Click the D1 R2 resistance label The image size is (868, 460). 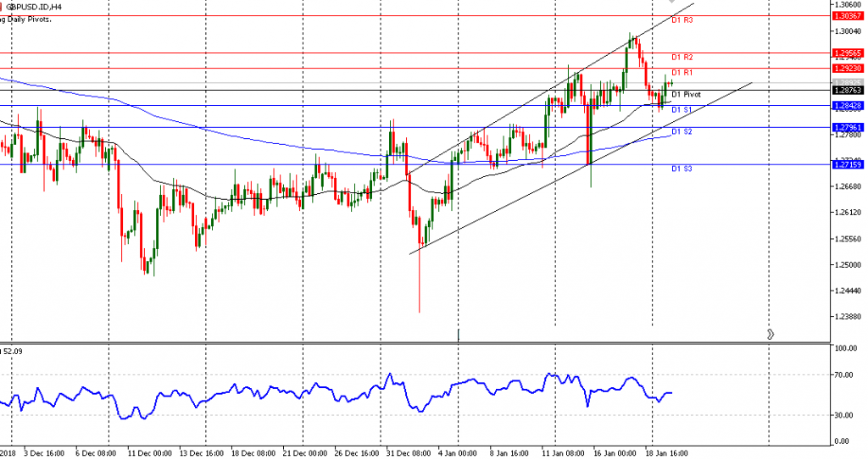pyautogui.click(x=682, y=57)
